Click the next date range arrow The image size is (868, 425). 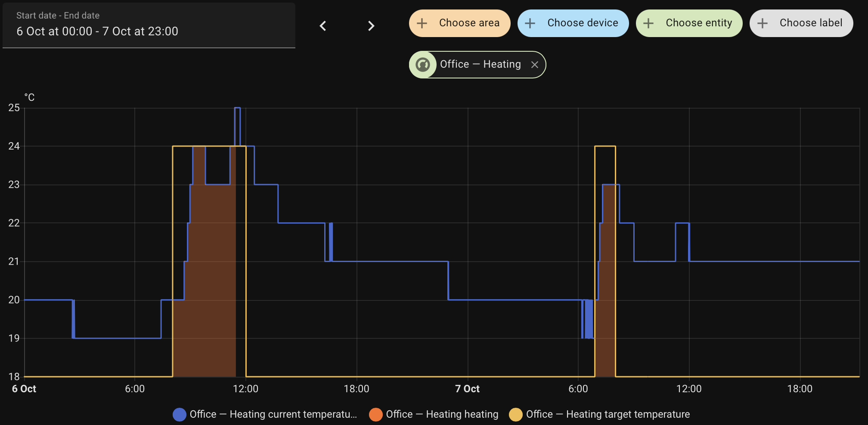click(371, 26)
